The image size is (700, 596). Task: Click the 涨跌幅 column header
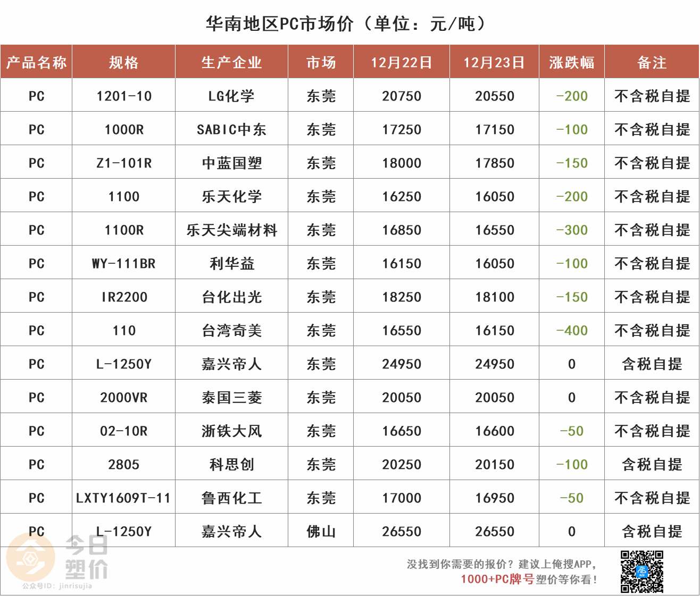click(571, 62)
